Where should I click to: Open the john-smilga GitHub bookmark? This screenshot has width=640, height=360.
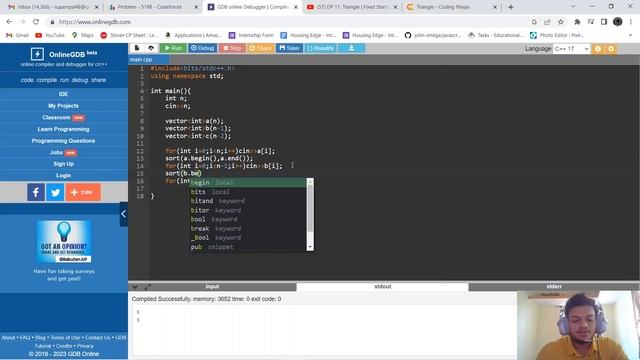pos(433,36)
